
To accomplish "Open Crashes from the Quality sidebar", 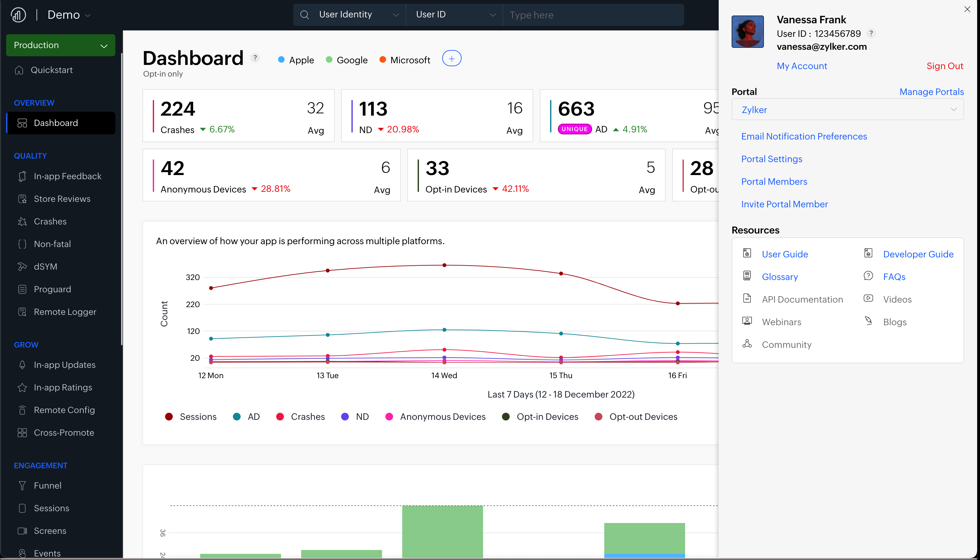I will coord(50,221).
